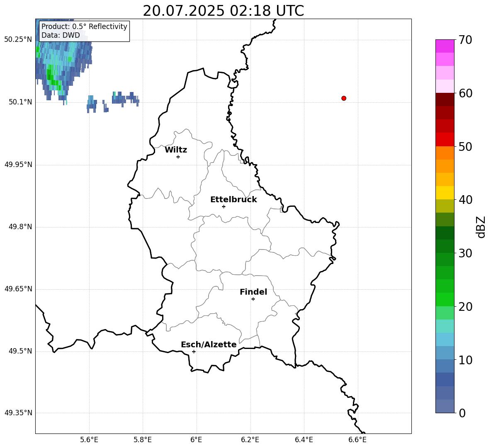Click the Findel station cross marker
Screen dimensions: 491x448
[x=253, y=299]
